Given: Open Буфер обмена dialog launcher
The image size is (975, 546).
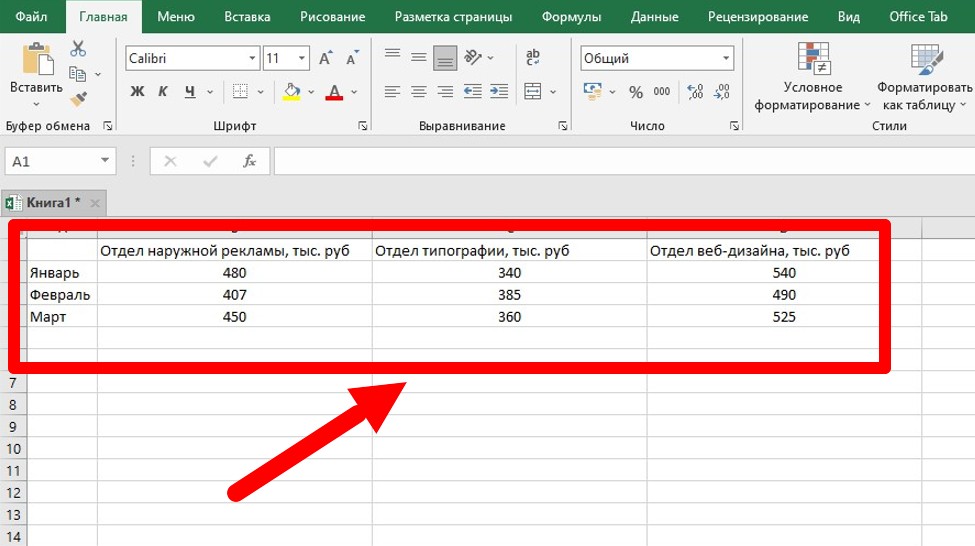Looking at the screenshot, I should coord(108,126).
